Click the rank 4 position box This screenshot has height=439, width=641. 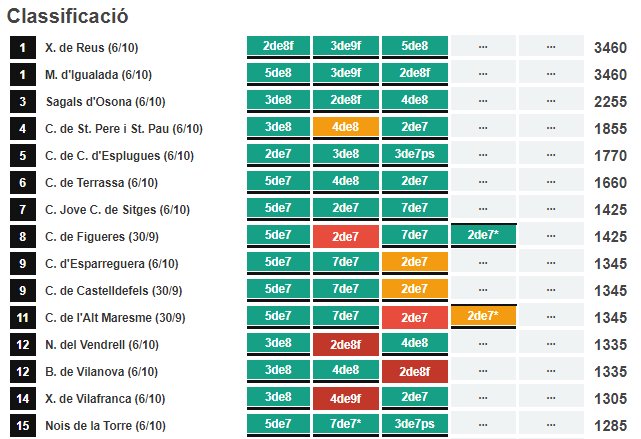(23, 128)
